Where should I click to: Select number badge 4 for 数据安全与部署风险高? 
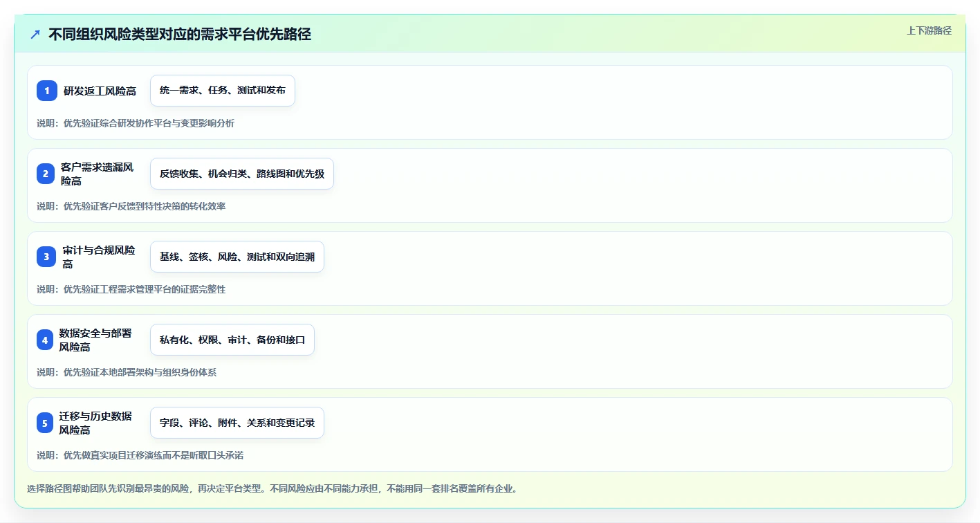(x=45, y=340)
